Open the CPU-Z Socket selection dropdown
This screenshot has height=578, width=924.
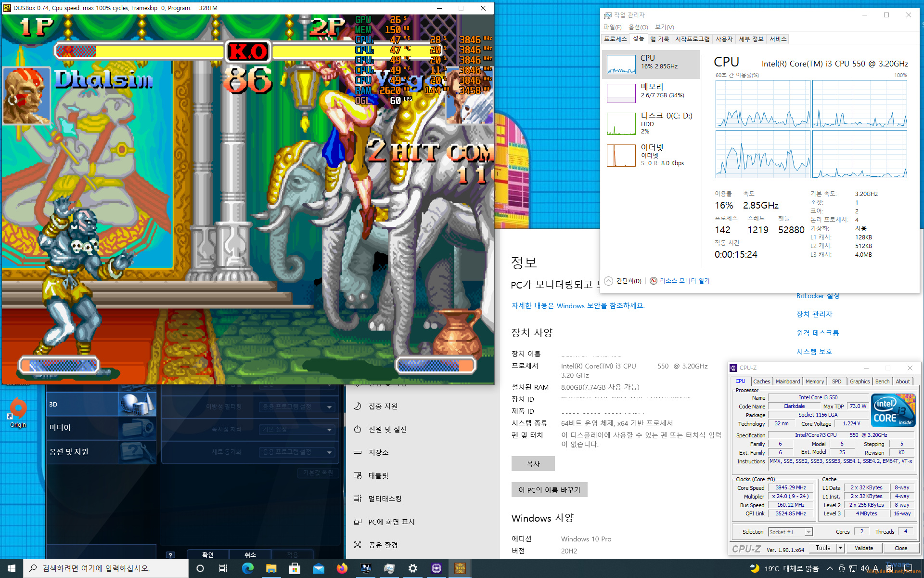click(x=808, y=532)
